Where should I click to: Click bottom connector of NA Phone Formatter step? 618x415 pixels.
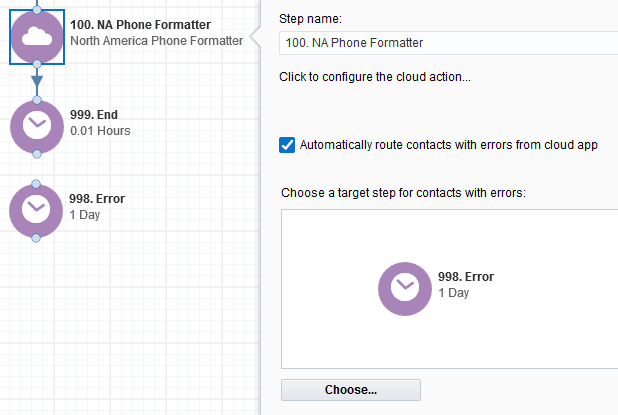(x=37, y=64)
